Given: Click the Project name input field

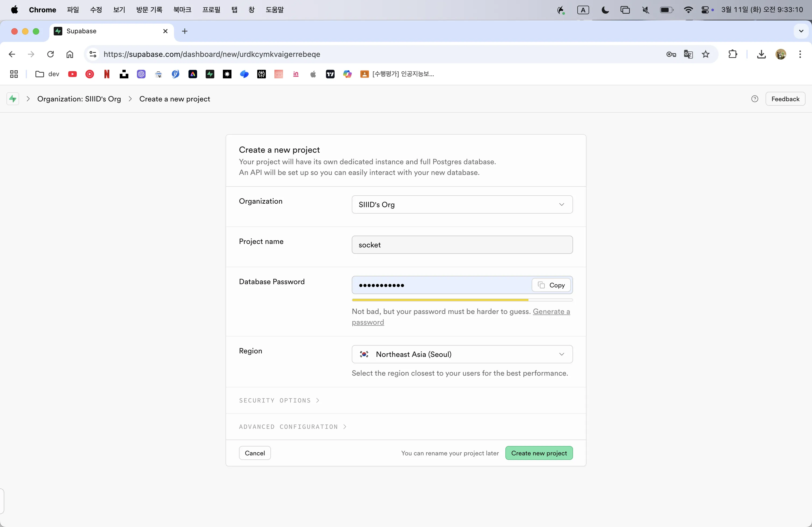Looking at the screenshot, I should tap(462, 245).
